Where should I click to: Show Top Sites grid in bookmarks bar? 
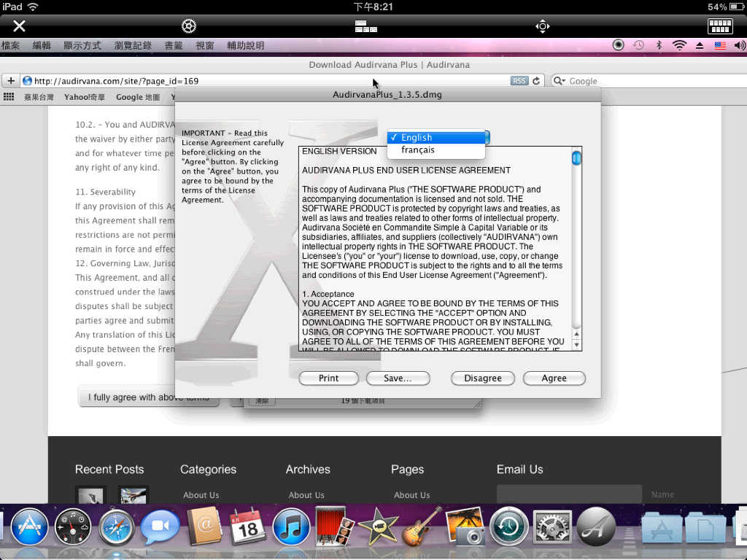(x=9, y=97)
